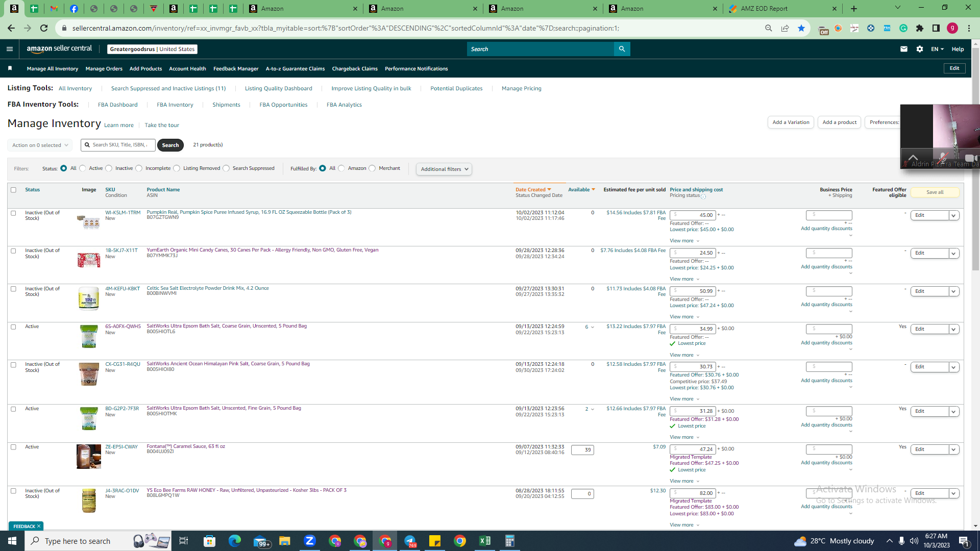Expand Edit dropdown arrow for Fontana Caramel Sauce
This screenshot has width=980, height=551.
pyautogui.click(x=953, y=449)
